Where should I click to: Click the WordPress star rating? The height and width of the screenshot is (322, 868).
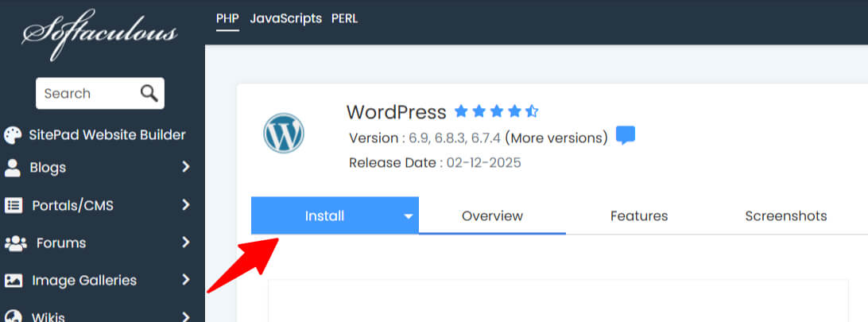coord(497,112)
